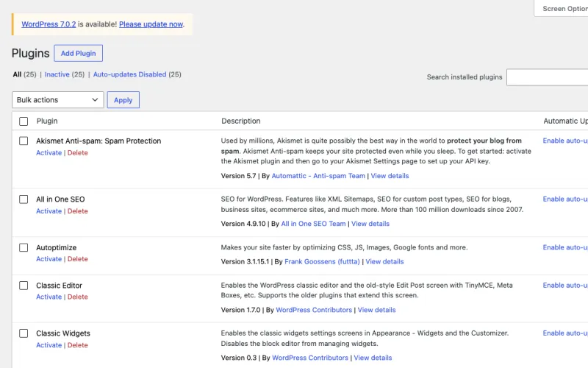View details for Autoptimize plugin
This screenshot has height=368, width=588.
coord(384,262)
